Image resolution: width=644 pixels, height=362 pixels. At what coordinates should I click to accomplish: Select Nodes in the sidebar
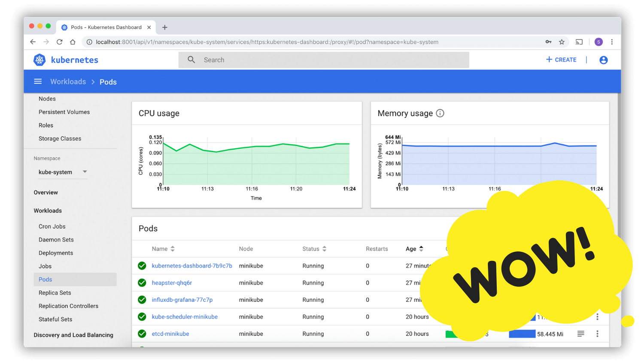click(47, 99)
